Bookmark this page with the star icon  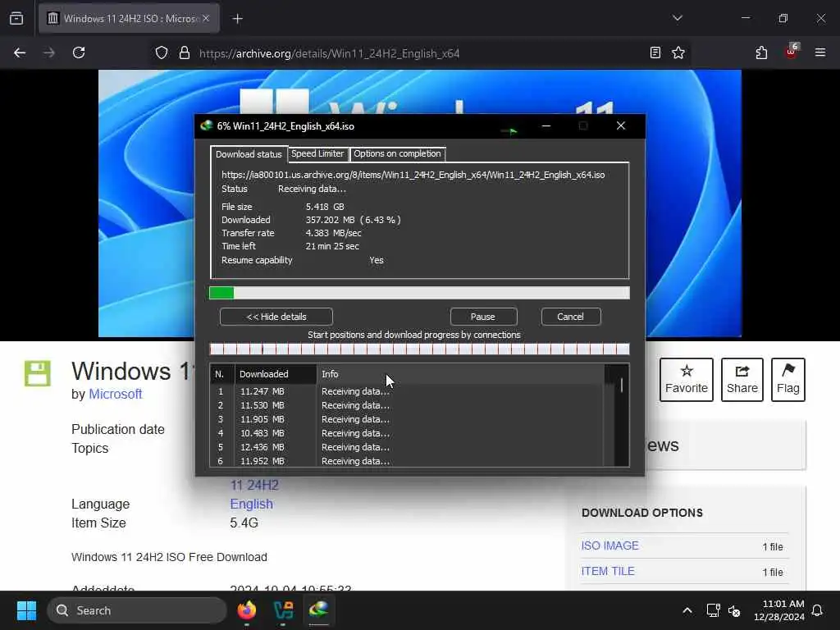[x=678, y=52]
